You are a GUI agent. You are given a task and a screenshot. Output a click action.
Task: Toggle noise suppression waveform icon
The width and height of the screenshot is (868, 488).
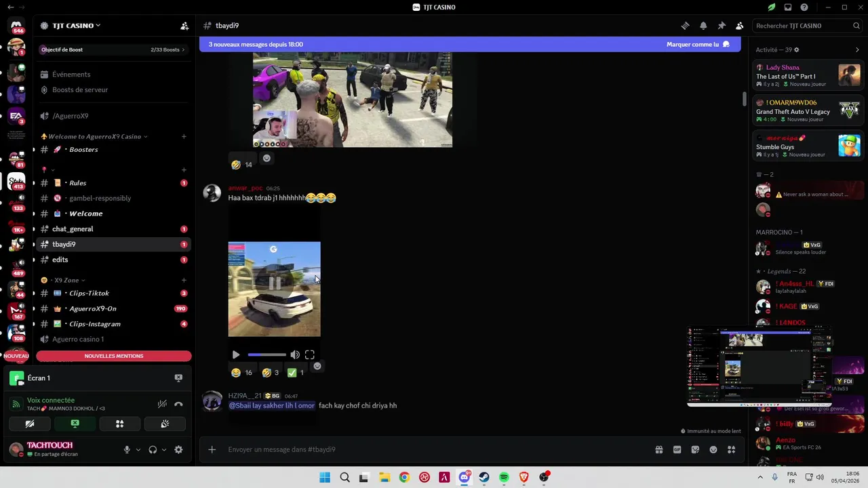[162, 404]
